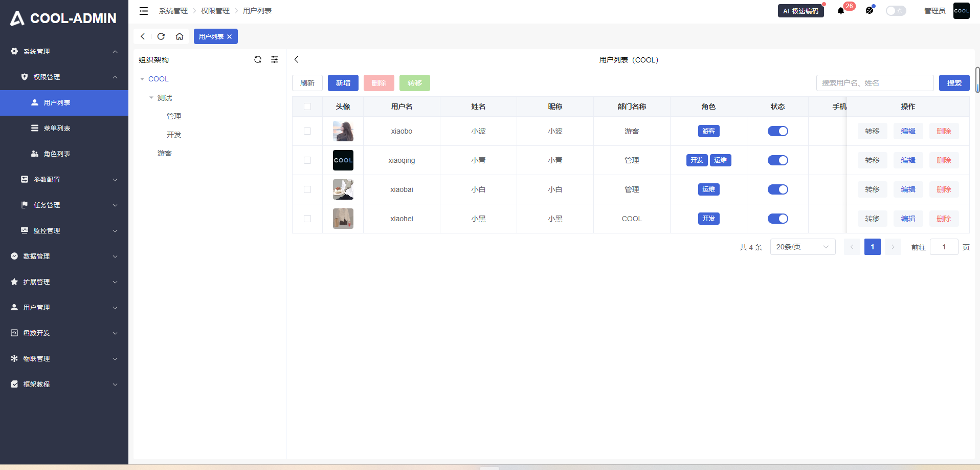Viewport: 980px width, 470px height.
Task: Close the 用户列表 tab
Action: click(230, 37)
